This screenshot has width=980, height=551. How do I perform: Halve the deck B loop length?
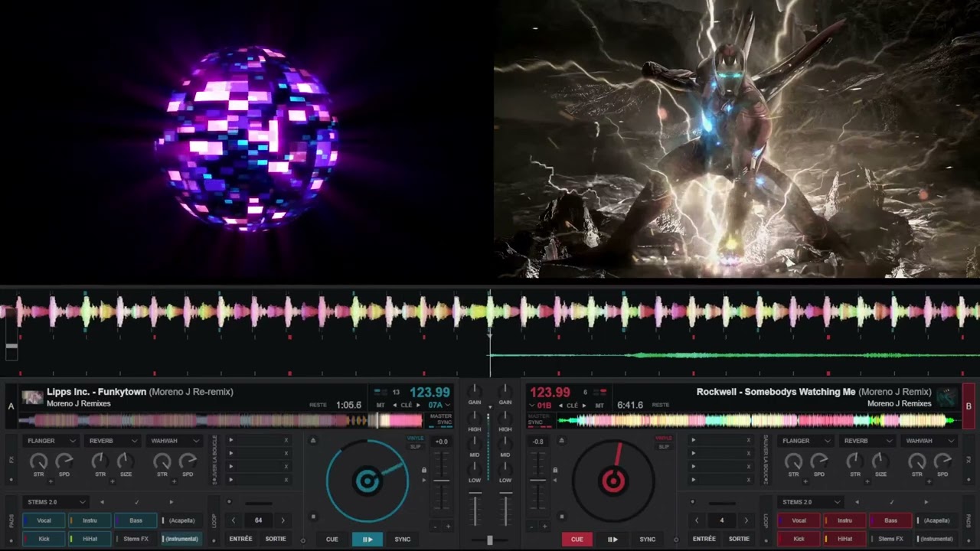click(697, 520)
